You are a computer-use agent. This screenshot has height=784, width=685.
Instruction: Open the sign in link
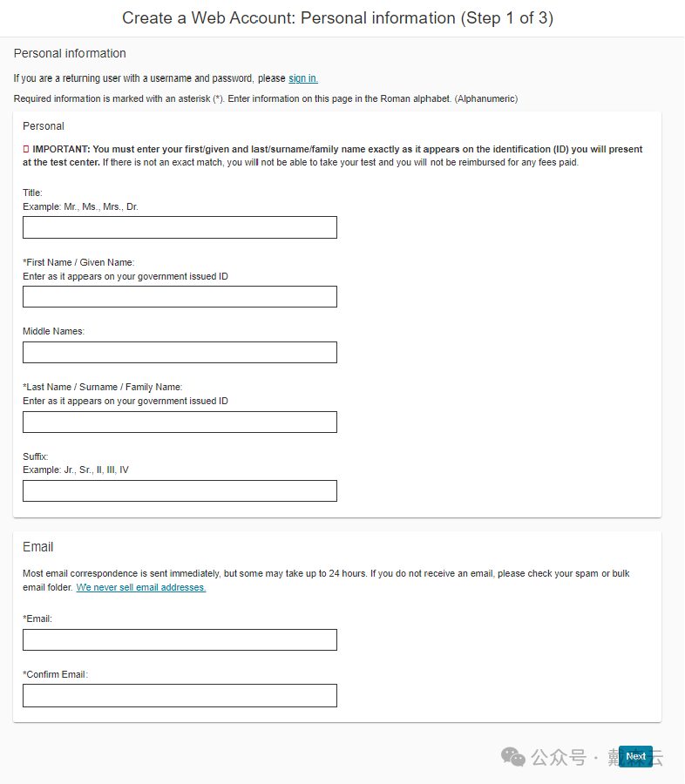click(303, 78)
